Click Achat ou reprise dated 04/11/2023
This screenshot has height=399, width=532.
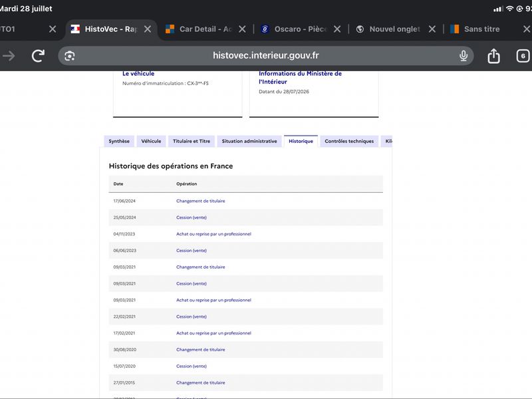[213, 234]
